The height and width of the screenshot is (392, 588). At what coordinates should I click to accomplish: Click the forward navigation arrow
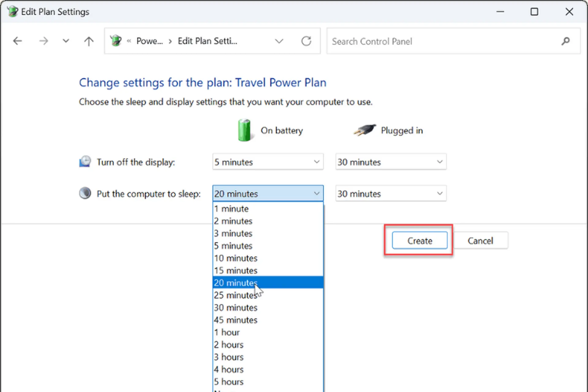click(43, 41)
